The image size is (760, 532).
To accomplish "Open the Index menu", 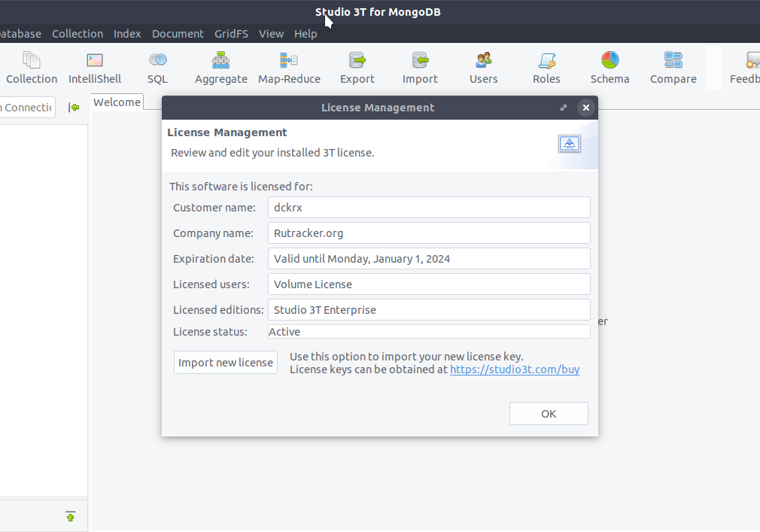I will (x=127, y=34).
